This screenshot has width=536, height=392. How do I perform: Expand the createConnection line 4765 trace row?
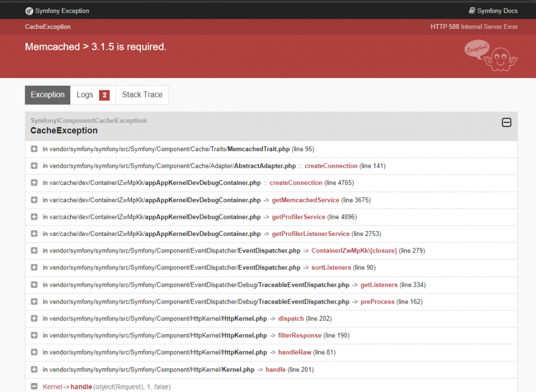pos(34,183)
